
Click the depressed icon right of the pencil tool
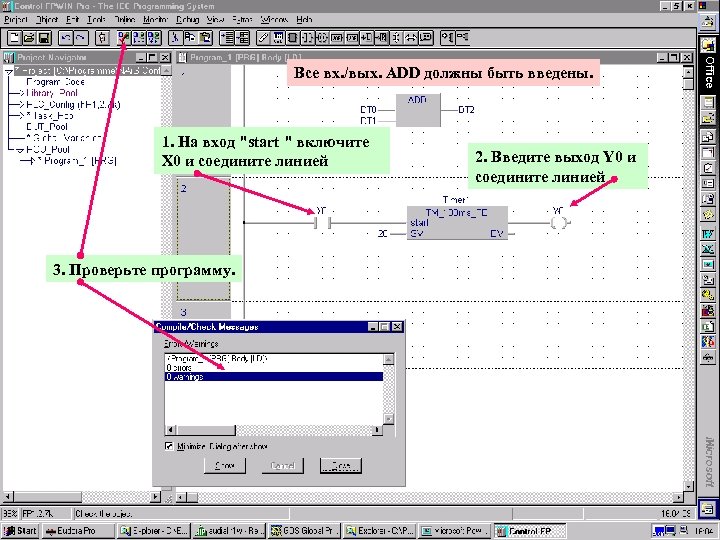pos(278,38)
